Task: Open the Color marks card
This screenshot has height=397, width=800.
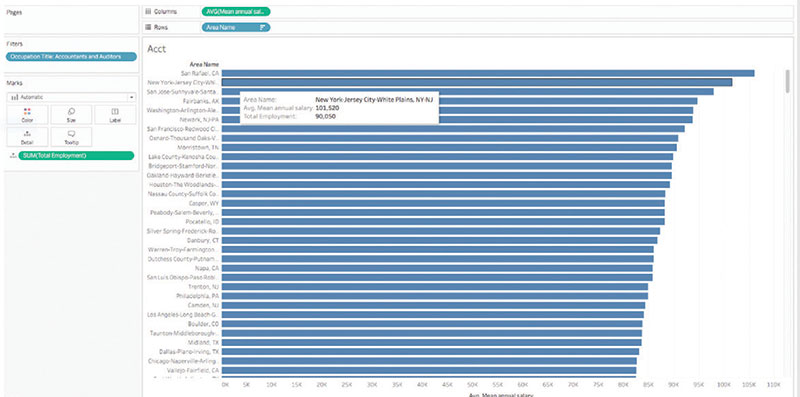Action: [28, 115]
